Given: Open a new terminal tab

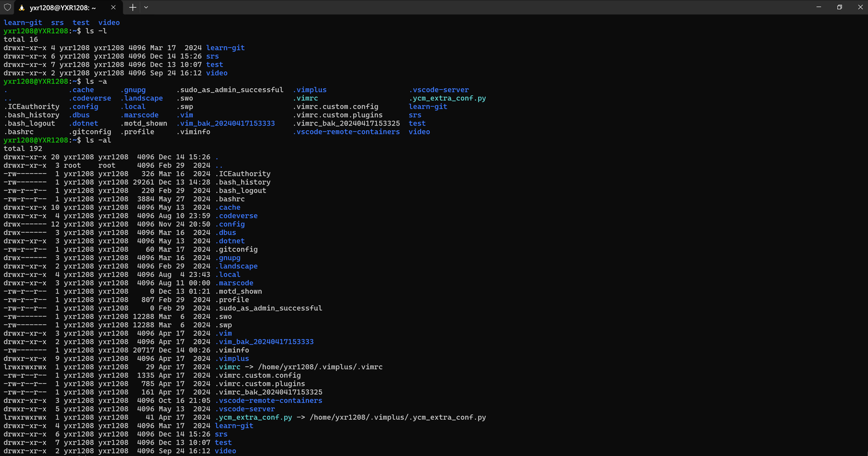Looking at the screenshot, I should point(132,7).
